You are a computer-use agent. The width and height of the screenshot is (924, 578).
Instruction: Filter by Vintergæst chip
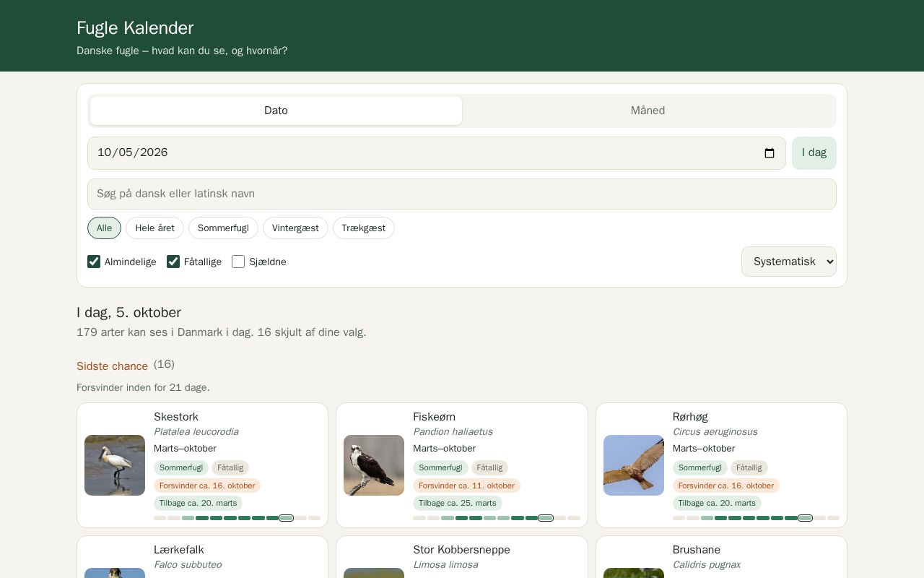[x=295, y=228]
